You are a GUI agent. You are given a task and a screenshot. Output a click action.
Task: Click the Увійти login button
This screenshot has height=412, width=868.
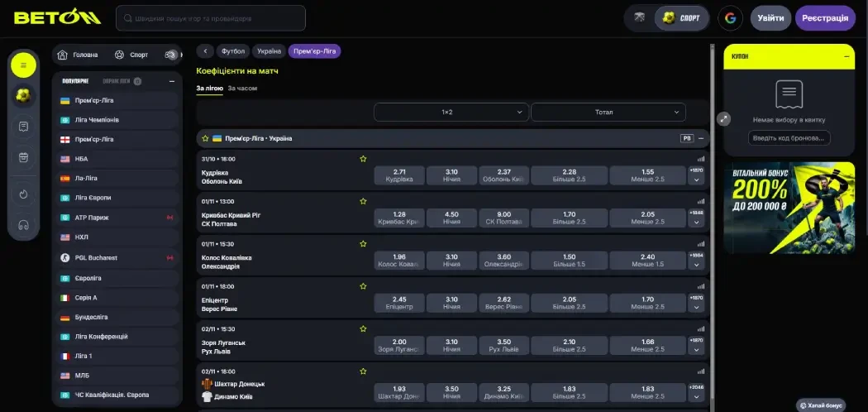(x=770, y=17)
